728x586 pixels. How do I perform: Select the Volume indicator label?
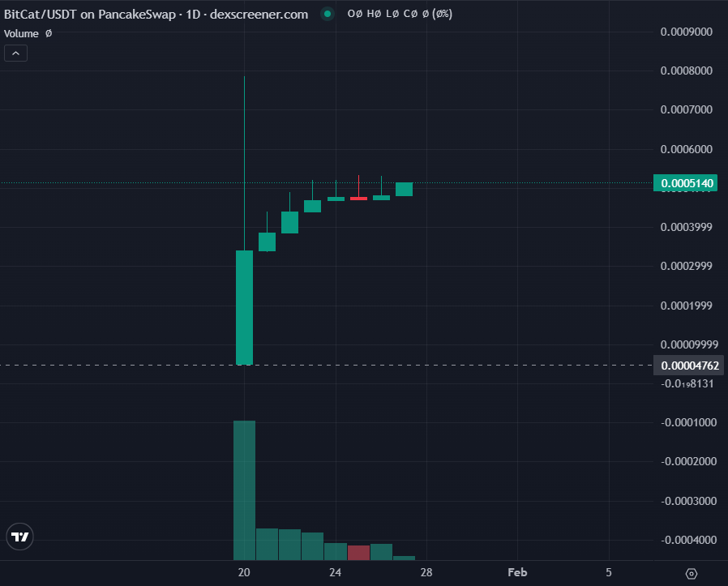[21, 34]
